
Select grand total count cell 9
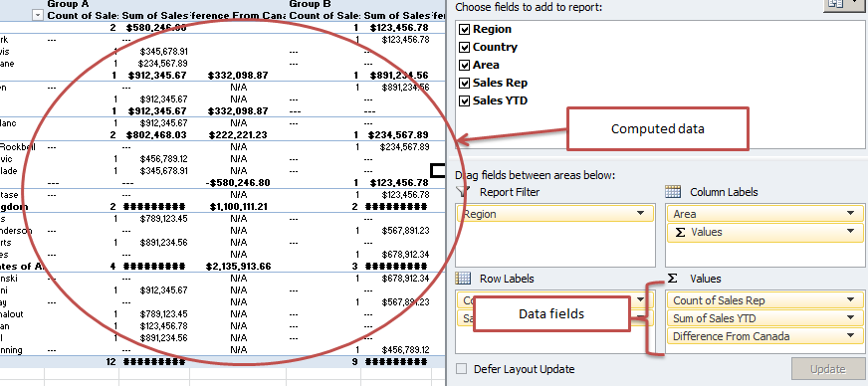click(354, 362)
